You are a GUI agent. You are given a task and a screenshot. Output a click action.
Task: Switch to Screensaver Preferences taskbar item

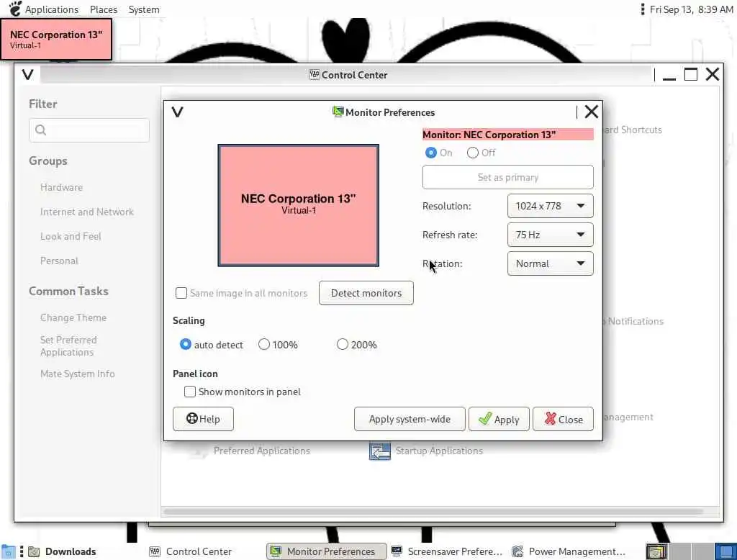[447, 551]
